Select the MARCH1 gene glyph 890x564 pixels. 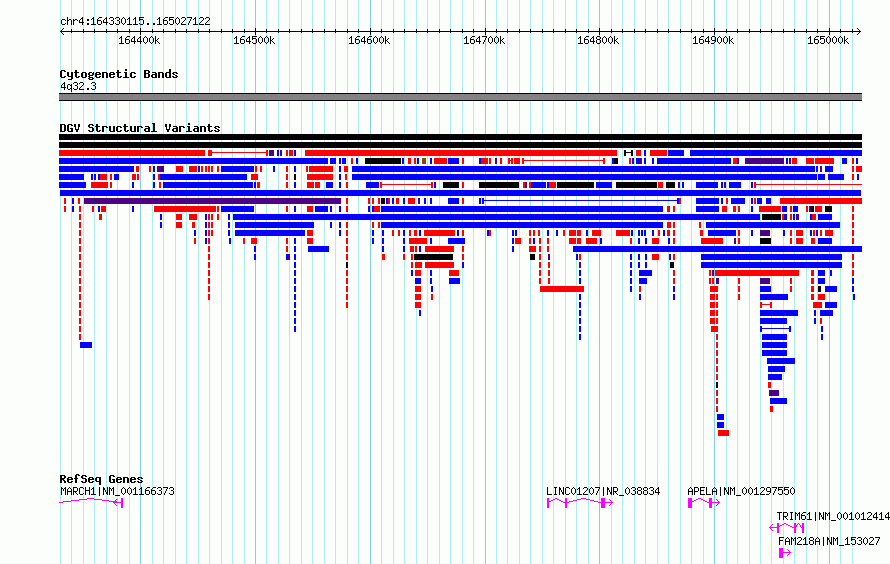click(91, 502)
